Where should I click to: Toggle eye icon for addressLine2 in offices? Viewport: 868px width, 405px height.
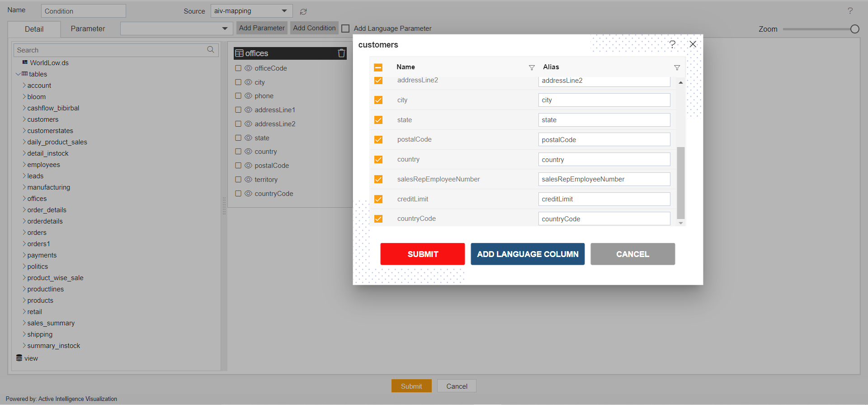point(248,124)
